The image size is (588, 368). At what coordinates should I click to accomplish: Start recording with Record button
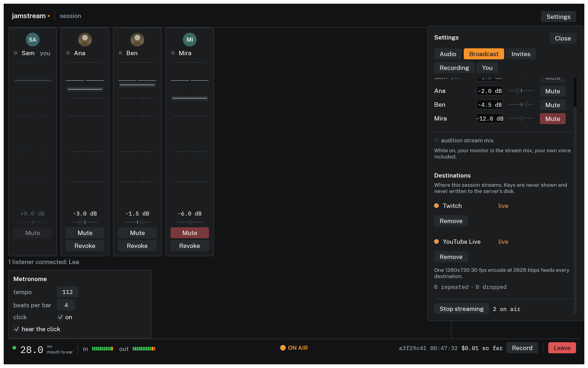(x=522, y=348)
